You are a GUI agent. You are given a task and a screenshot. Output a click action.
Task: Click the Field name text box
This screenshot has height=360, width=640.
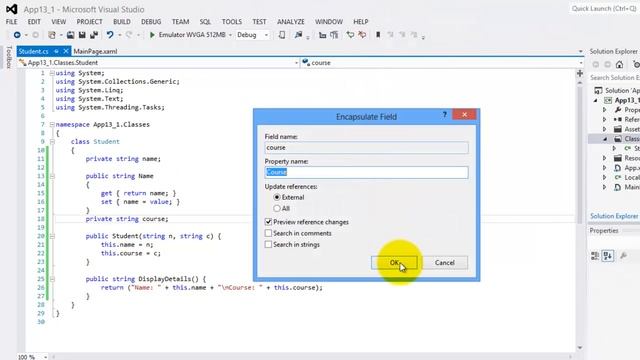367,147
